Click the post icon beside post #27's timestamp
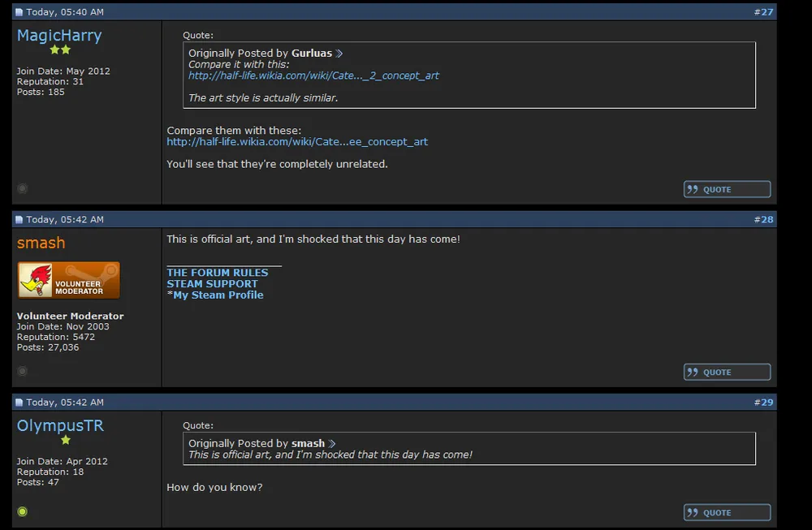The image size is (812, 530). pos(19,13)
